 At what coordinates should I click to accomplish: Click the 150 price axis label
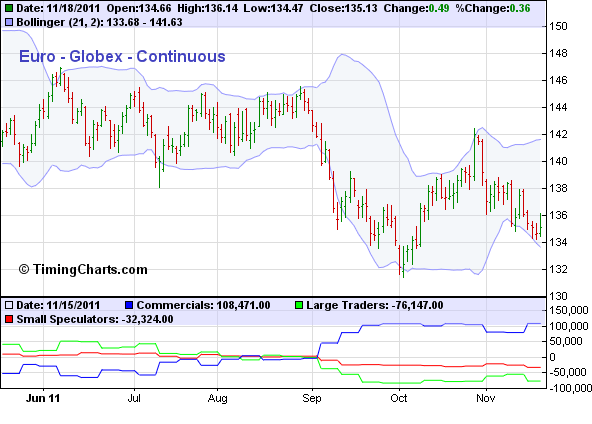(x=558, y=26)
